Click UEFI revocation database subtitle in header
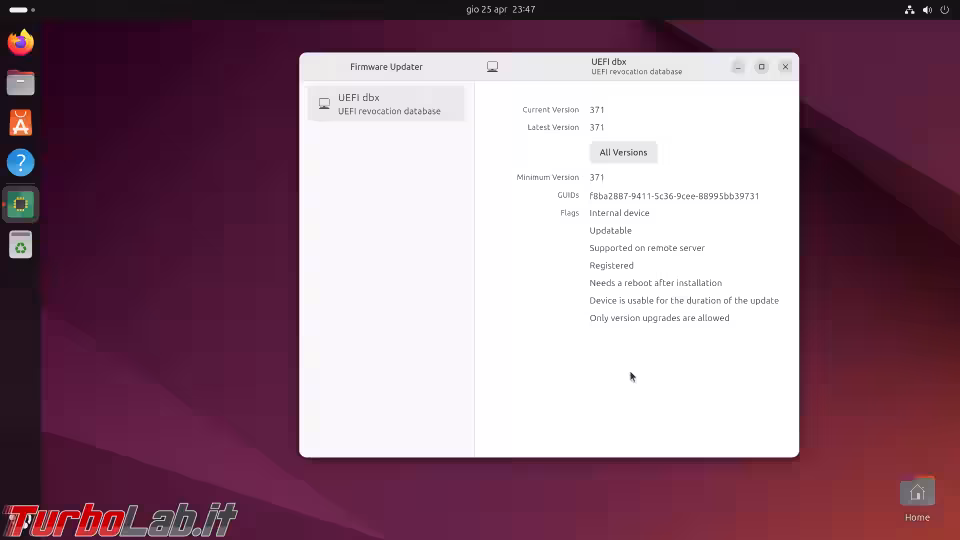Image resolution: width=960 pixels, height=540 pixels. pos(636,72)
